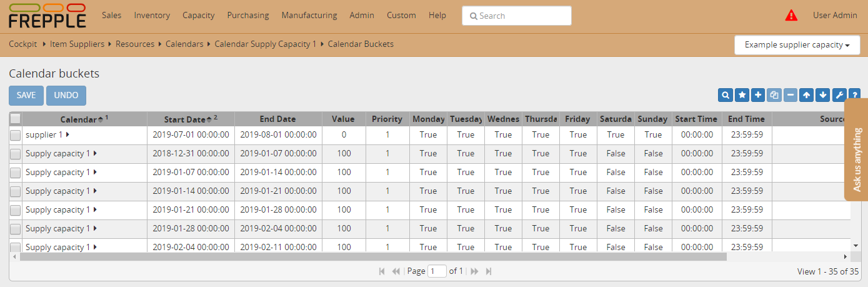Expand the triangle in the 2019-01-21 Supply capacity row
Image resolution: width=868 pixels, height=287 pixels.
click(x=95, y=209)
